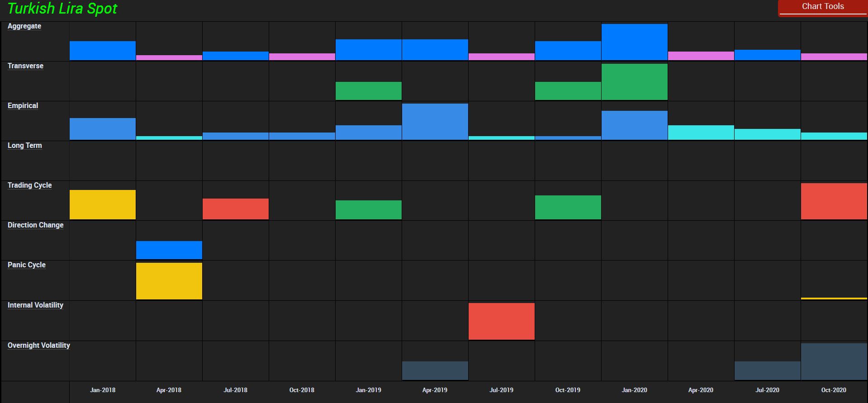This screenshot has height=403, width=868.
Task: Open the Direction Change label
Action: click(x=35, y=225)
